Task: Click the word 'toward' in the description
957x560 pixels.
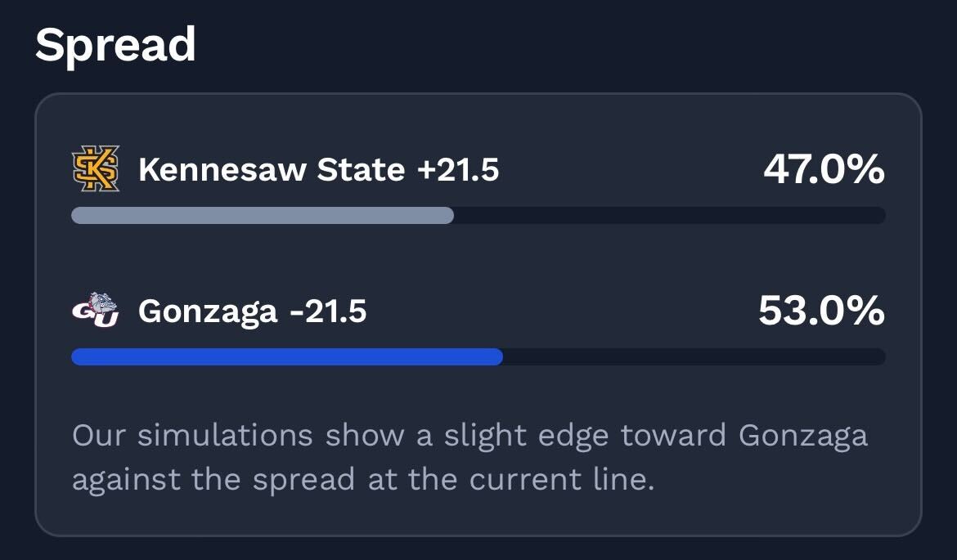Action: [x=673, y=435]
